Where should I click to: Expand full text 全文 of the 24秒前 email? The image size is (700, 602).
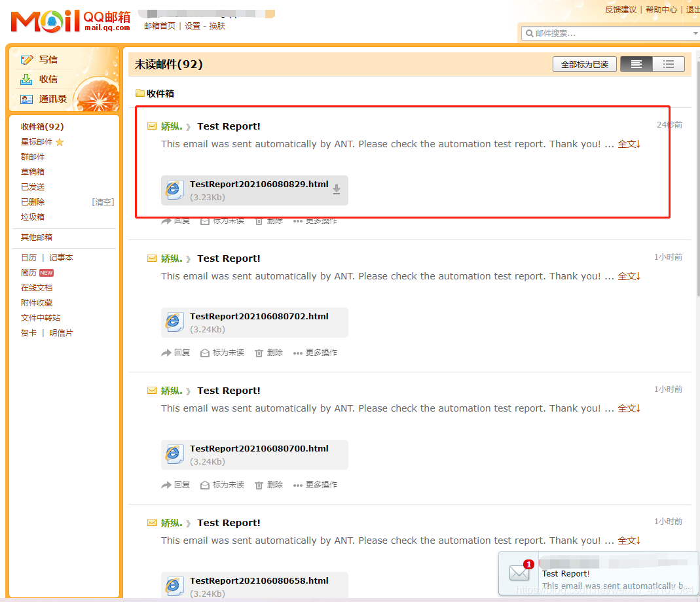629,144
